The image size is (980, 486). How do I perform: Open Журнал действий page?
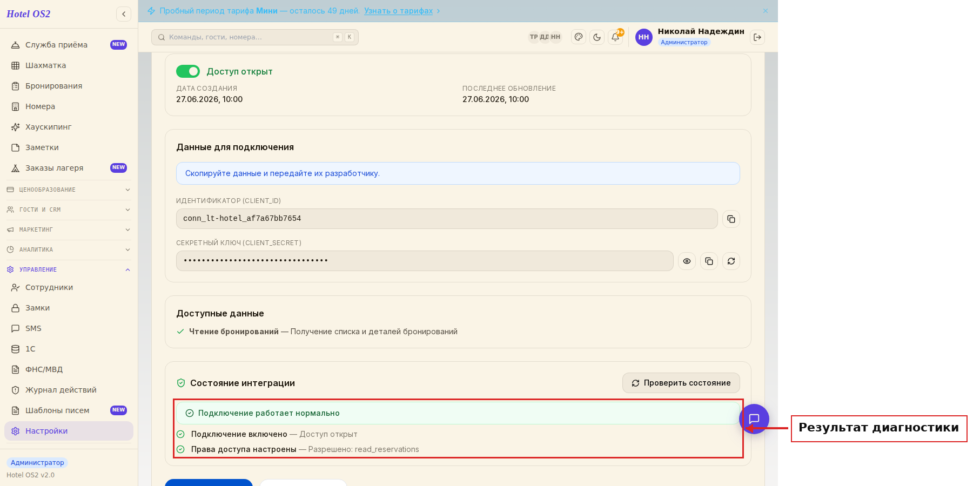69,390
